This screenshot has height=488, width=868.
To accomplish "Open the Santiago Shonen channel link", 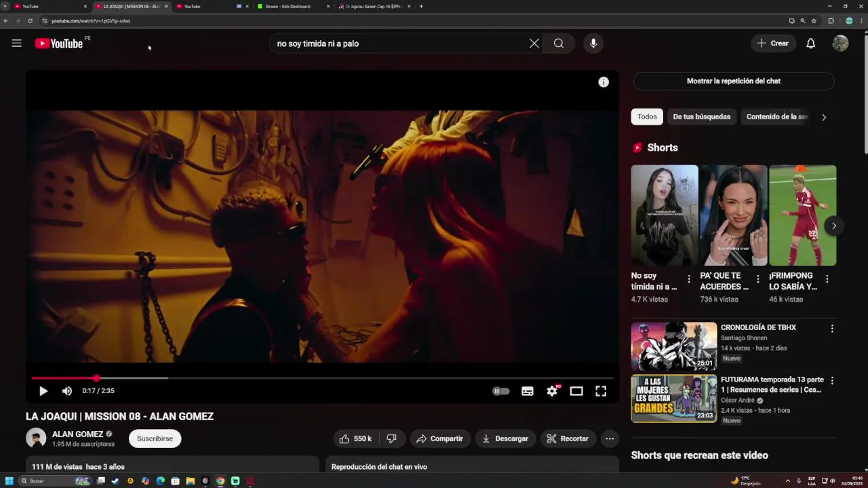I will (x=744, y=338).
